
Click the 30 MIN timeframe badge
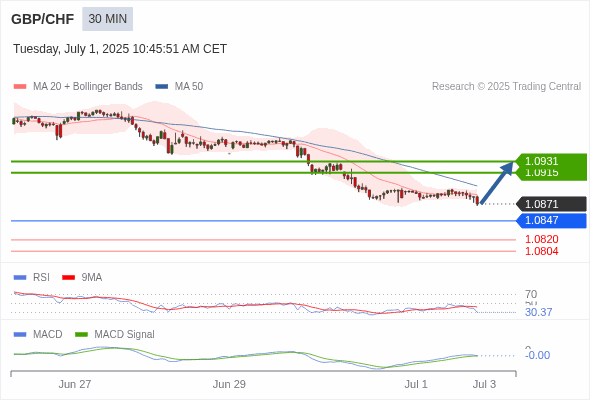pos(108,19)
